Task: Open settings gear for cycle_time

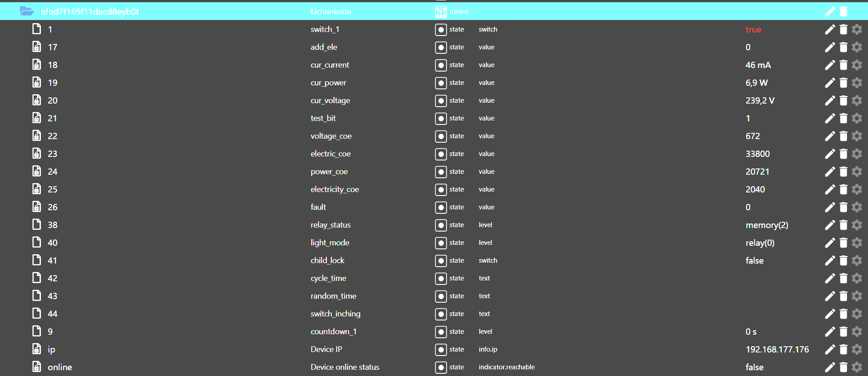Action: 857,278
